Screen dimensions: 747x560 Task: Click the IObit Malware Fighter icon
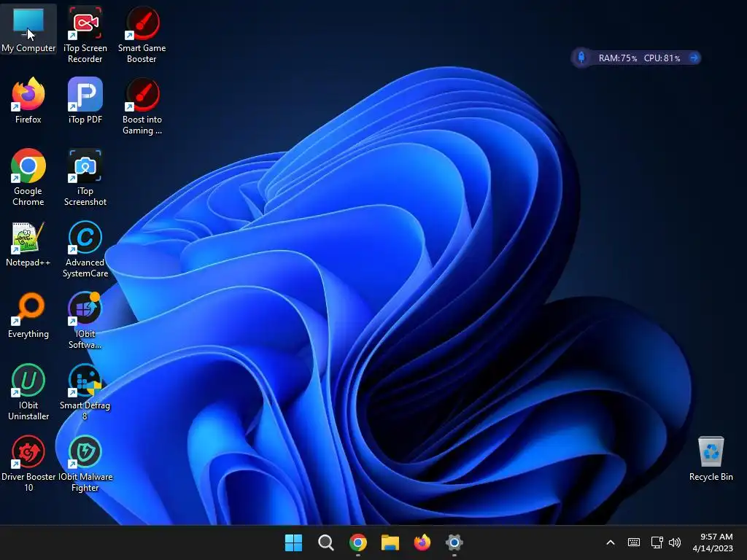pyautogui.click(x=85, y=463)
